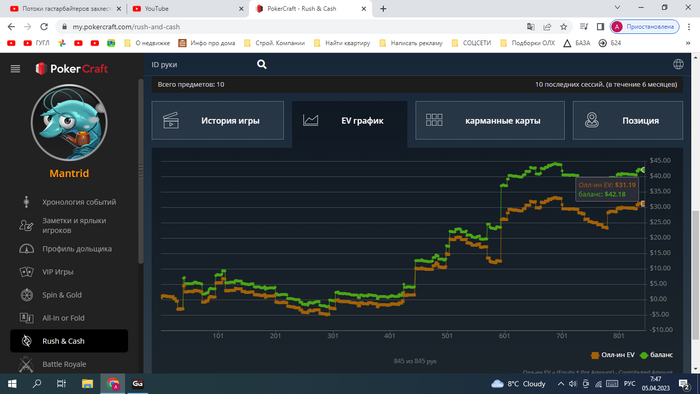This screenshot has height=394, width=700.
Task: Click the All-In or Fold icon
Action: [26, 318]
